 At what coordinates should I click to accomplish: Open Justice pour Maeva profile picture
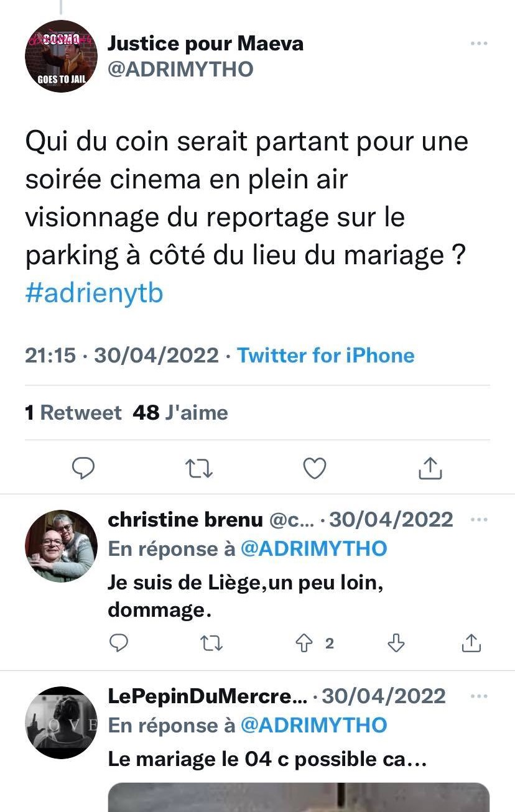61,57
